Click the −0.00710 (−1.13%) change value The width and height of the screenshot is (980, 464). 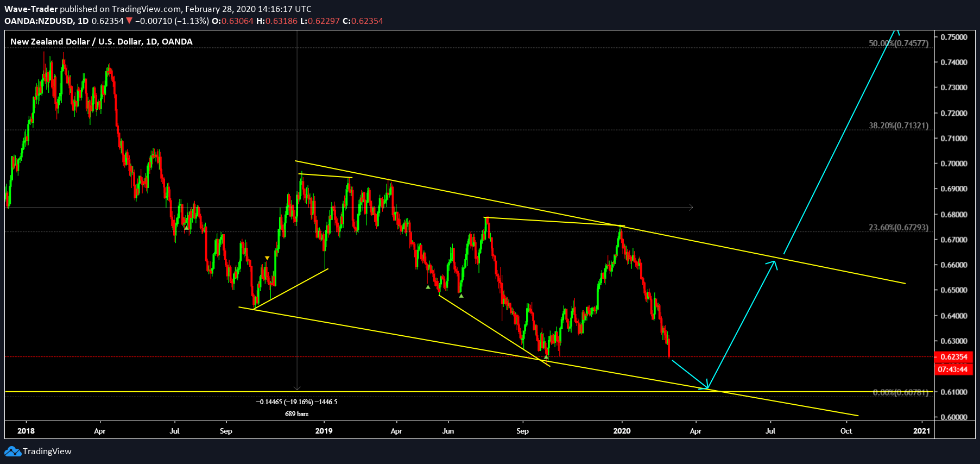pyautogui.click(x=172, y=21)
